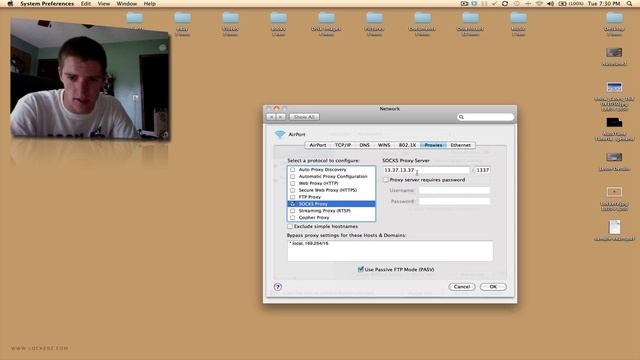640x360 pixels.
Task: Toggle the SOCKS Proxy checkbox
Action: coord(292,204)
